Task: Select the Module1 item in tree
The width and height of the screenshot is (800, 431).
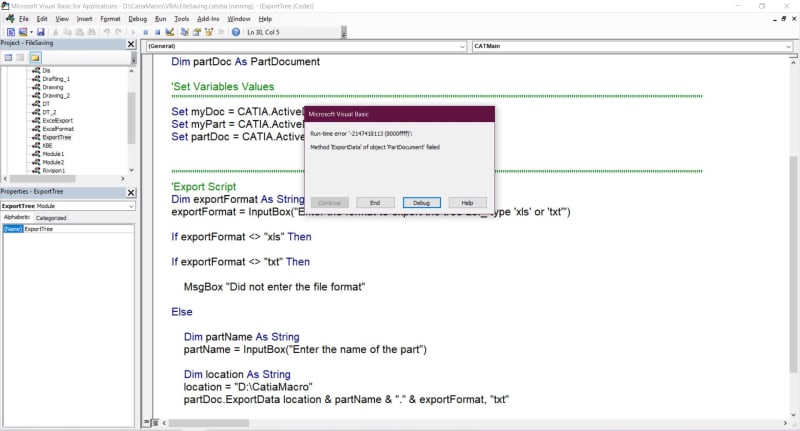Action: 53,154
